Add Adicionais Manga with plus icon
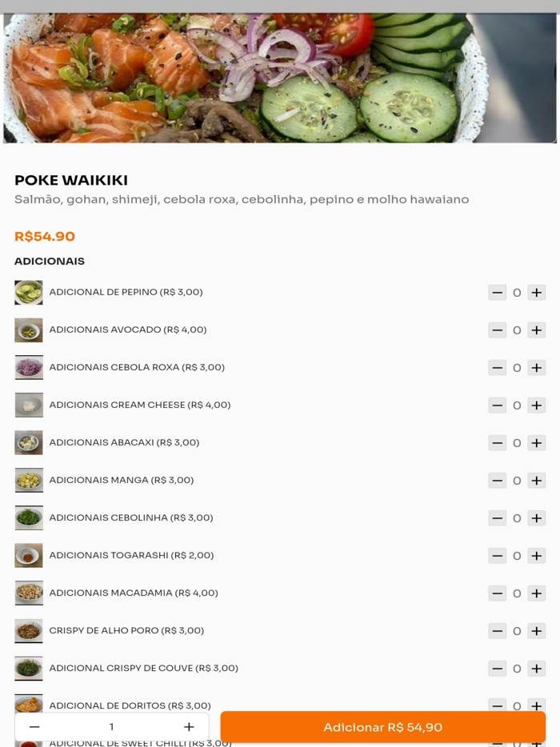This screenshot has height=747, width=560. tap(536, 481)
